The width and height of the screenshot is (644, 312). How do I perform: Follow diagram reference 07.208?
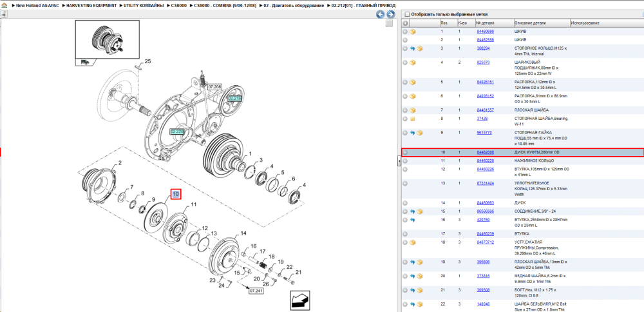(x=214, y=87)
